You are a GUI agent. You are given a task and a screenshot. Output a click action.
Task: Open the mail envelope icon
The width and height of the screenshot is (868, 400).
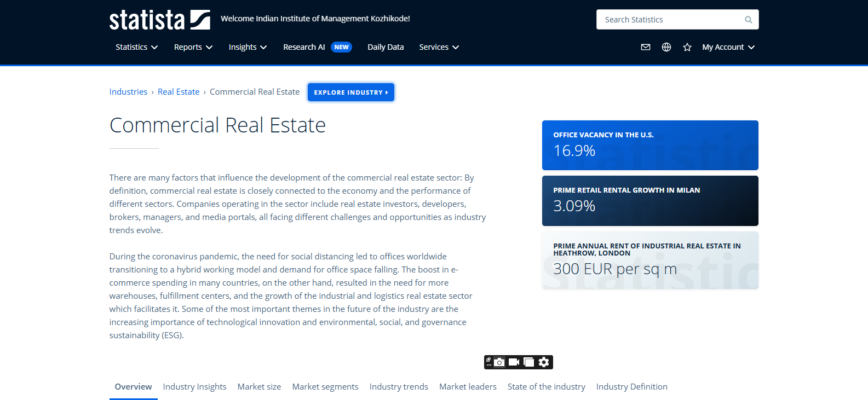646,47
